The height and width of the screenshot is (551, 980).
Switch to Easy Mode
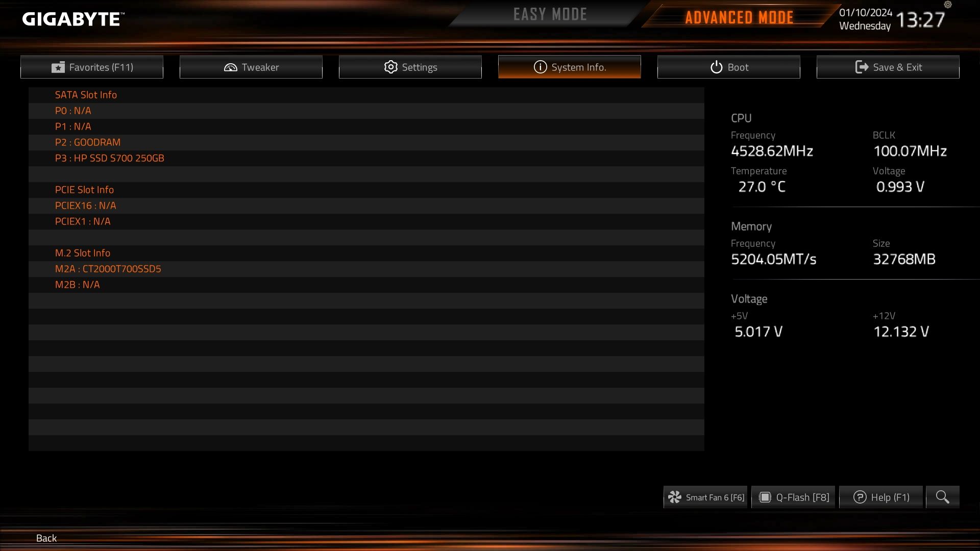550,14
